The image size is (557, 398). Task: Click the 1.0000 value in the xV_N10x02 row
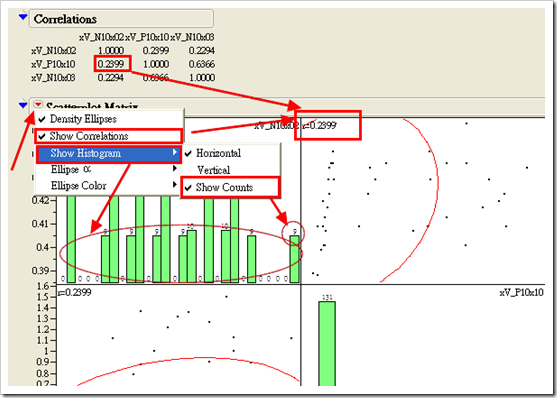111,50
